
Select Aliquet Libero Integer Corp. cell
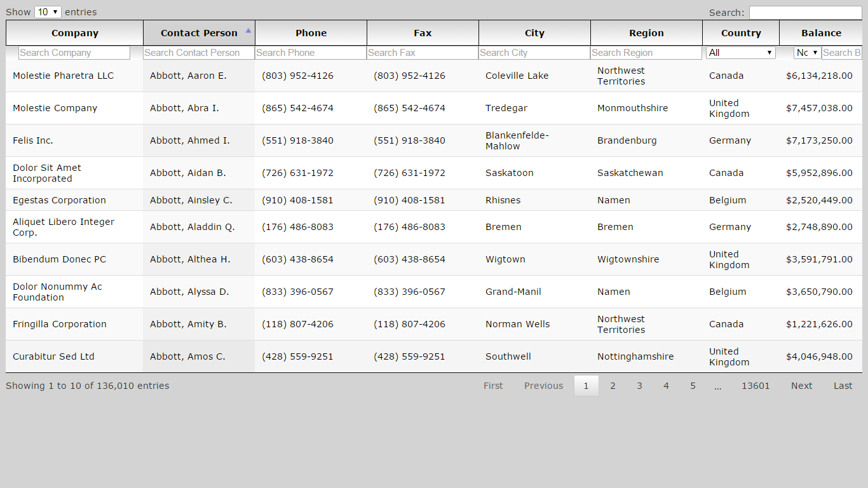74,227
